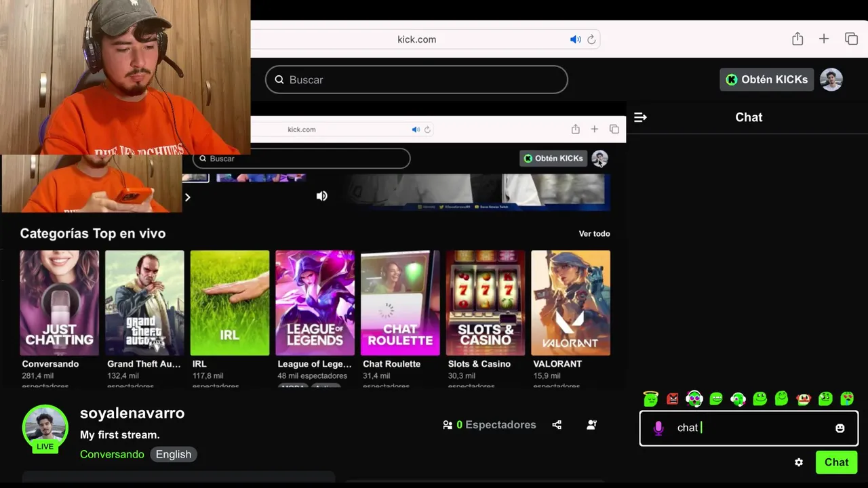The image size is (868, 488).
Task: Click the inner stream's Obtén KICKs button
Action: 553,158
